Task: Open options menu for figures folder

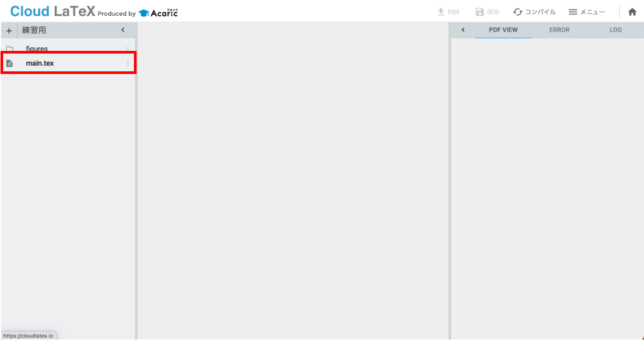Action: point(128,48)
